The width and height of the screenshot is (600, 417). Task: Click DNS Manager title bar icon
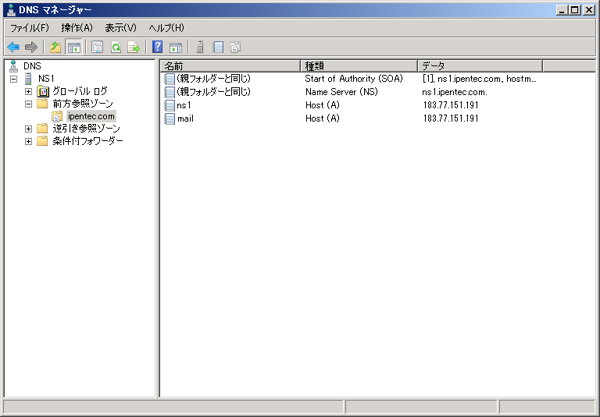click(x=11, y=10)
